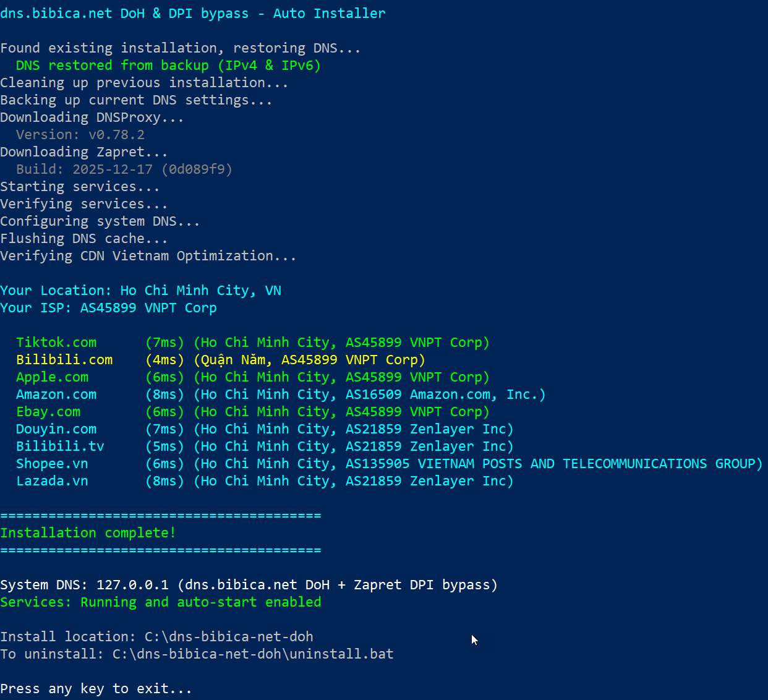This screenshot has height=700, width=768.
Task: Click 'Quận Năm, AS45899 VNPT Corp' location text
Action: point(309,360)
